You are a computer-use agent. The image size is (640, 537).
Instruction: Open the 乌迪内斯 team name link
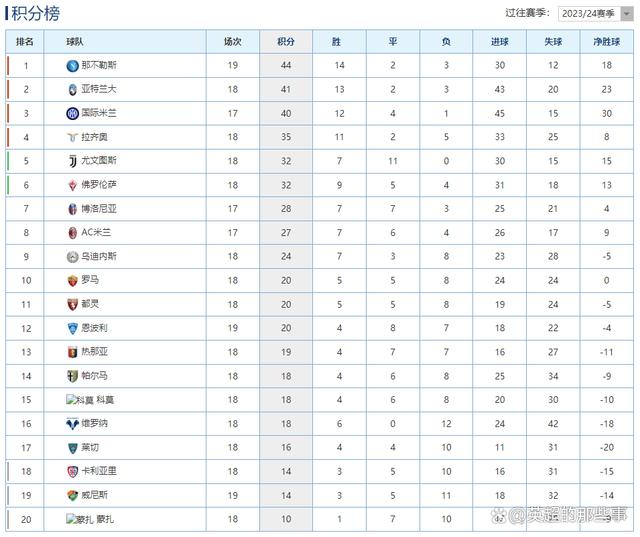coord(98,256)
